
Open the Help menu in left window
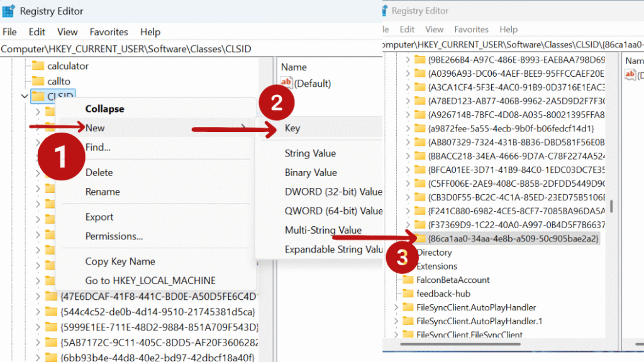[150, 32]
